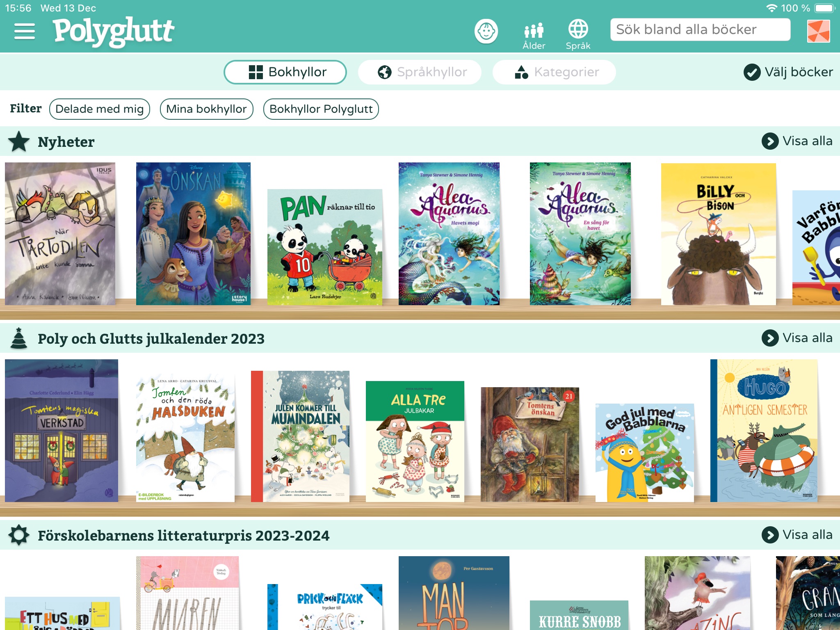Open Poly och Glutts julkalender 2023 heading
Screen dimensions: 840x630
tap(151, 339)
